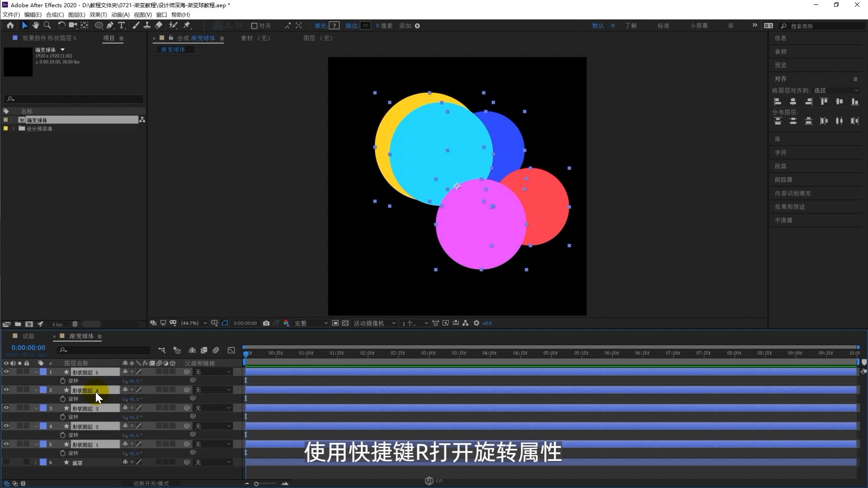Click the 切换开关/模式 button
Viewport: 868px width, 488px height.
[x=151, y=483]
